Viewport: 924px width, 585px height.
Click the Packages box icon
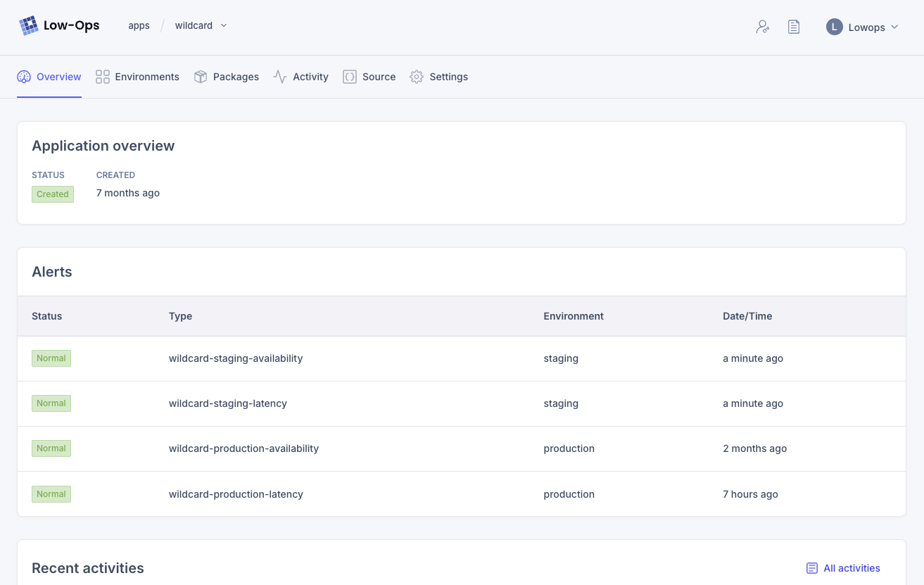[201, 77]
